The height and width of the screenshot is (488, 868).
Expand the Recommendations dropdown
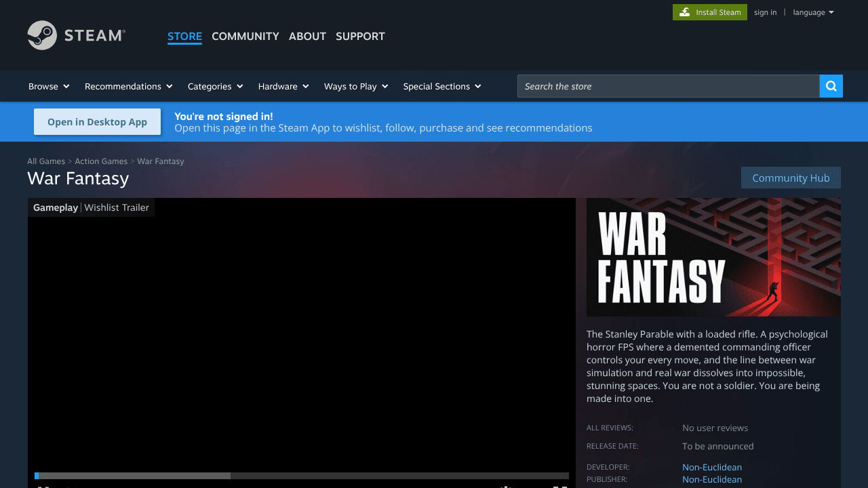(x=128, y=86)
